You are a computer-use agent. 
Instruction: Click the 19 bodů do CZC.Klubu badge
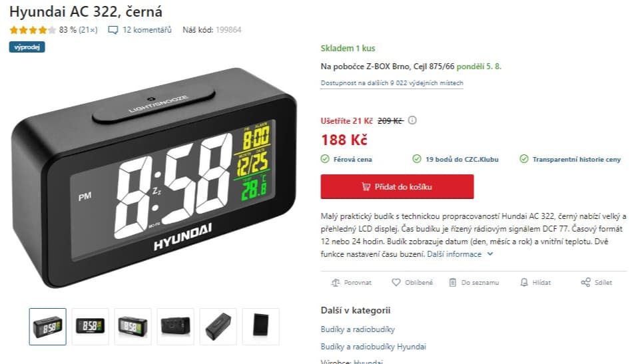pos(456,159)
